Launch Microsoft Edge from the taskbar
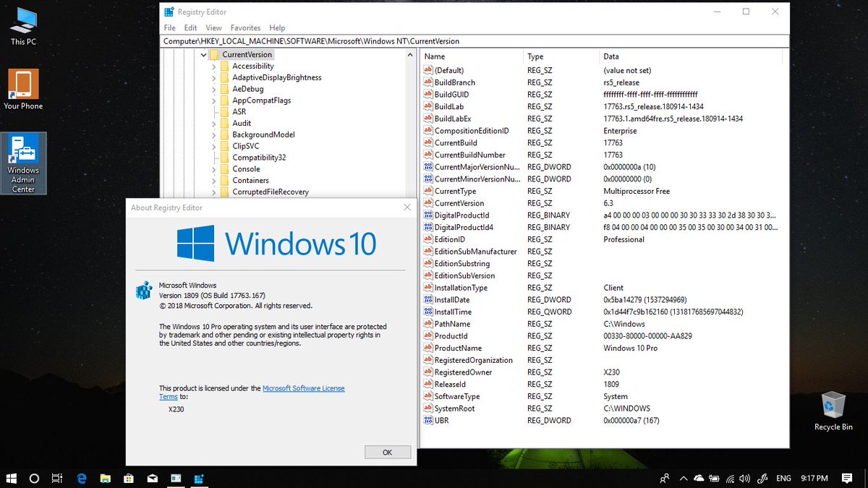This screenshot has width=868, height=488. pyautogui.click(x=82, y=479)
